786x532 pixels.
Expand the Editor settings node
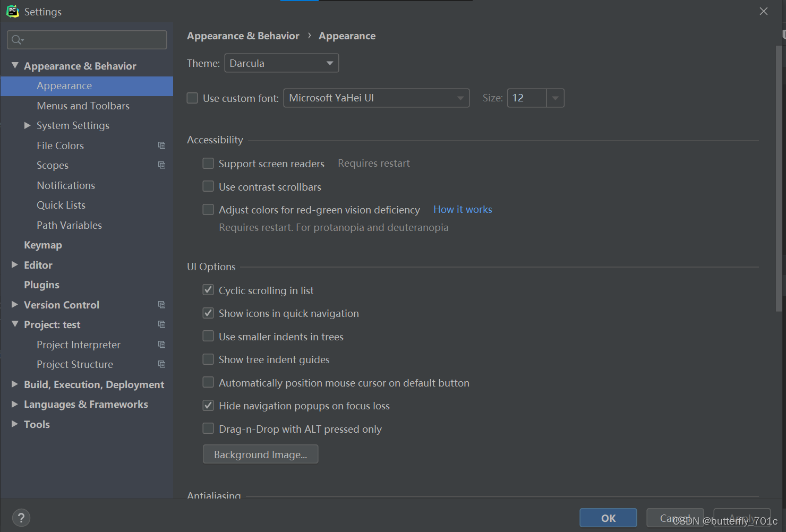(x=15, y=264)
